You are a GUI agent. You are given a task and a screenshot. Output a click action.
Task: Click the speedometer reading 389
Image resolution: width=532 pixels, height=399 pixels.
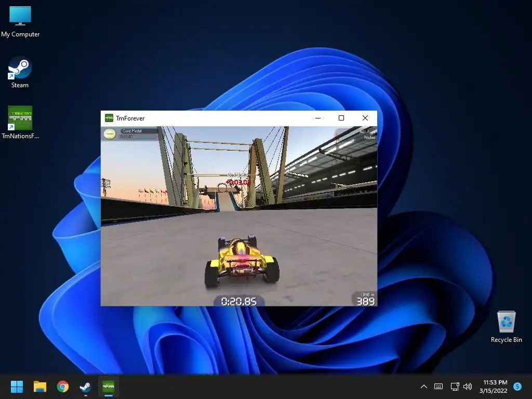click(365, 301)
